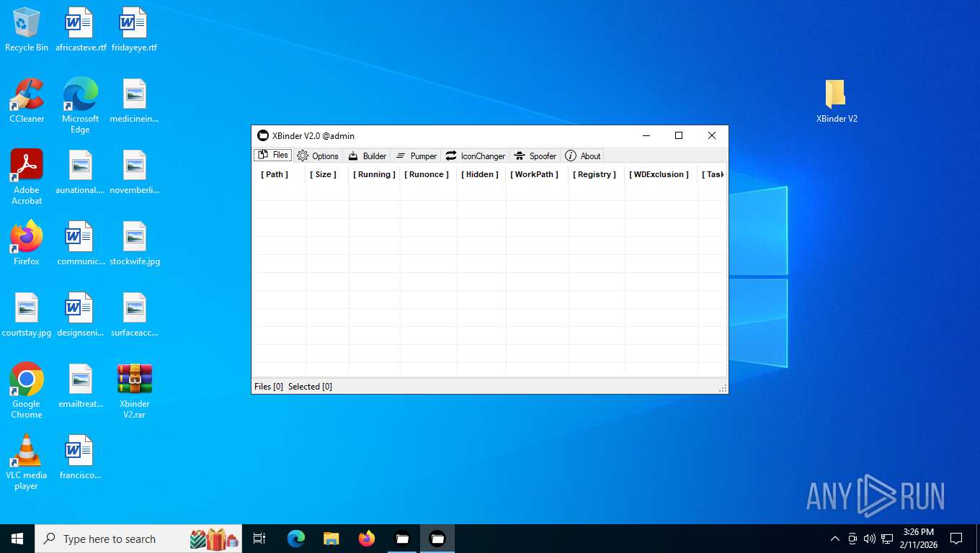Select the CCleaner desktop shortcut
Screen dimensions: 980x553
(27, 101)
